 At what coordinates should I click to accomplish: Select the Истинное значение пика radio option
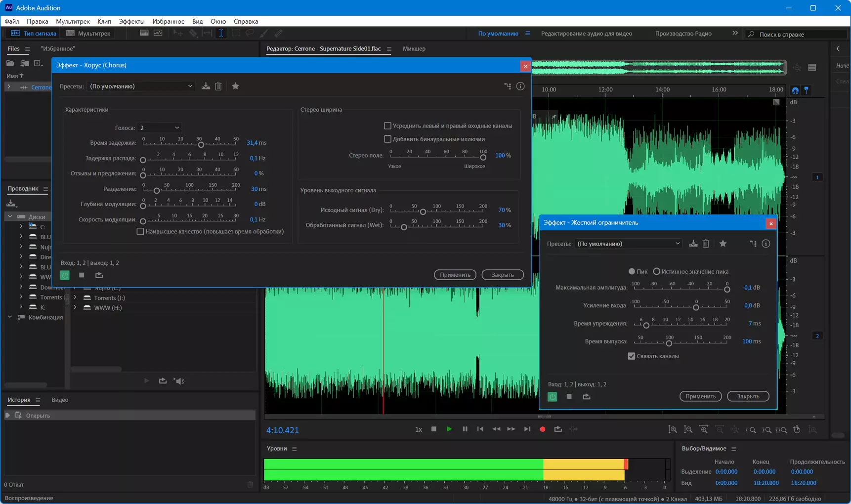click(x=656, y=271)
